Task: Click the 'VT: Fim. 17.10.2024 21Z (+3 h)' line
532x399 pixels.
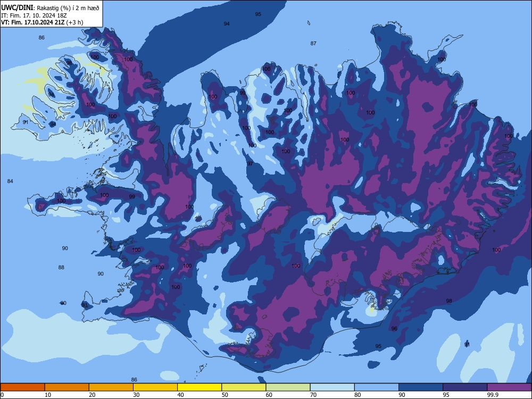Action: coord(42,22)
